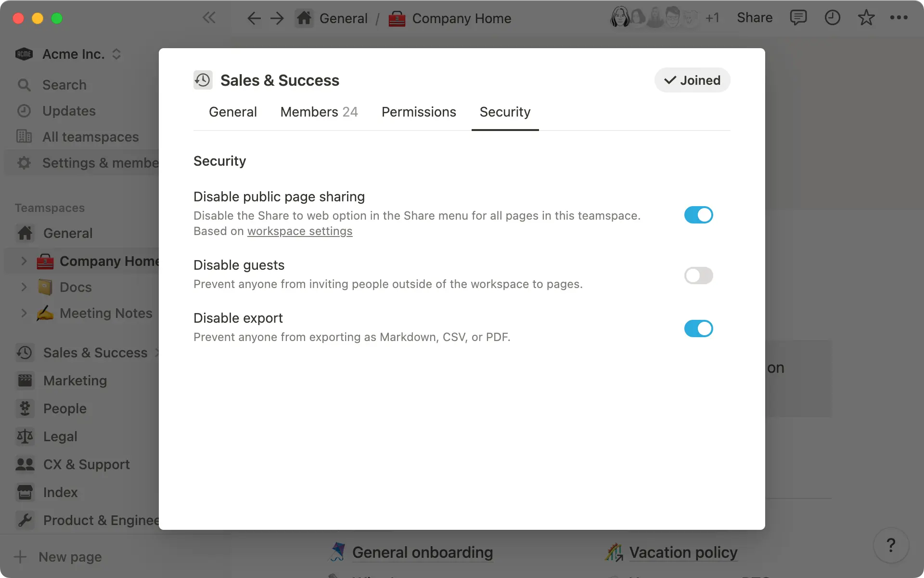The width and height of the screenshot is (924, 578).
Task: Click the more options ellipsis in top bar
Action: click(x=899, y=18)
